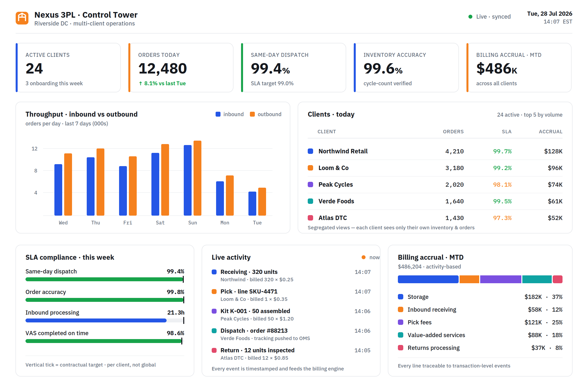The width and height of the screenshot is (588, 392).
Task: Select the Peak Cycles purple client marker
Action: tap(310, 184)
